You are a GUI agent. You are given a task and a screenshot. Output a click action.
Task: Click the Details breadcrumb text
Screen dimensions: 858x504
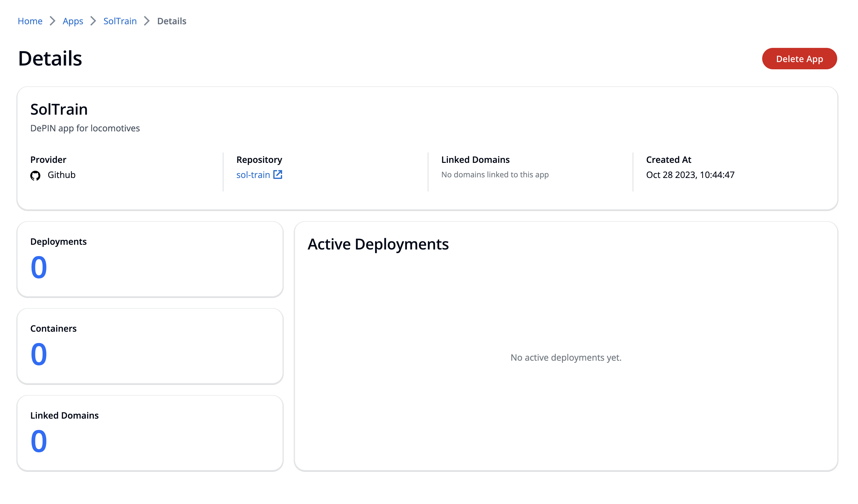171,21
